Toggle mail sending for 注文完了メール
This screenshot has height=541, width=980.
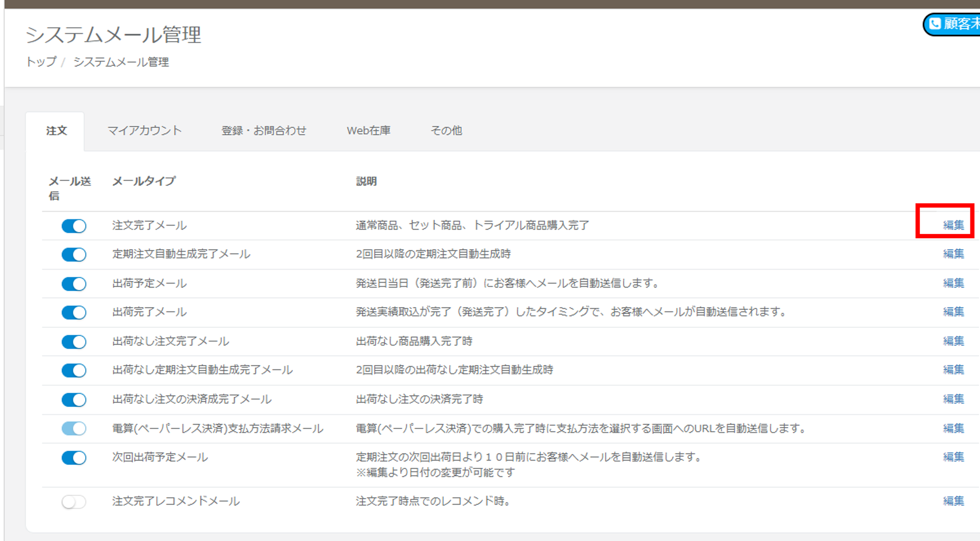click(74, 226)
